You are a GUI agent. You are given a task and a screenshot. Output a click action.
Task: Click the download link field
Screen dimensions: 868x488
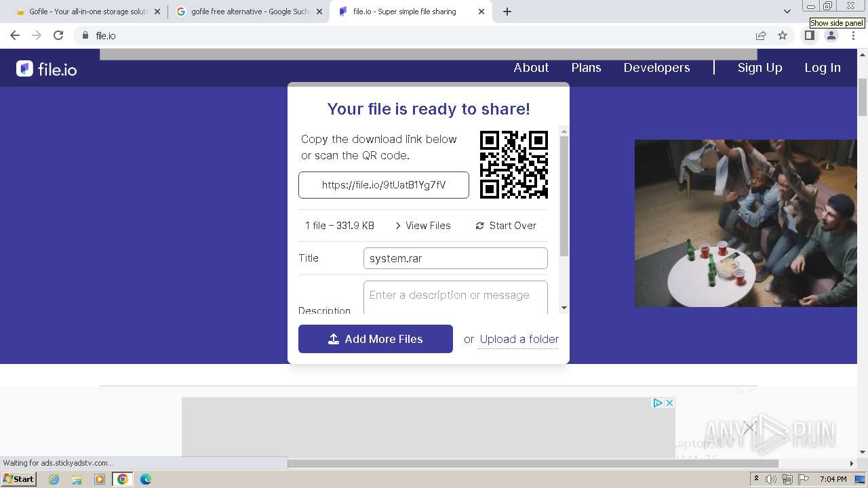tap(384, 185)
